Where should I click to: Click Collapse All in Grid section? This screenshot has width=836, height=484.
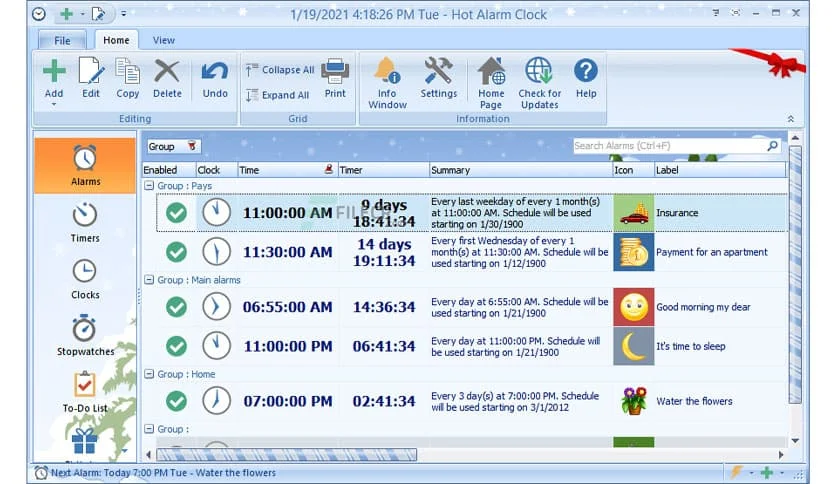click(279, 70)
